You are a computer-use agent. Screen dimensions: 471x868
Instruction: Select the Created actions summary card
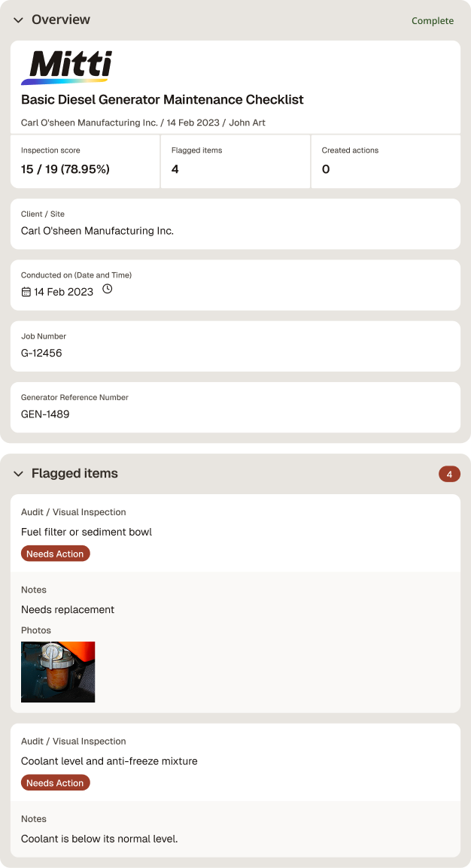tap(386, 161)
